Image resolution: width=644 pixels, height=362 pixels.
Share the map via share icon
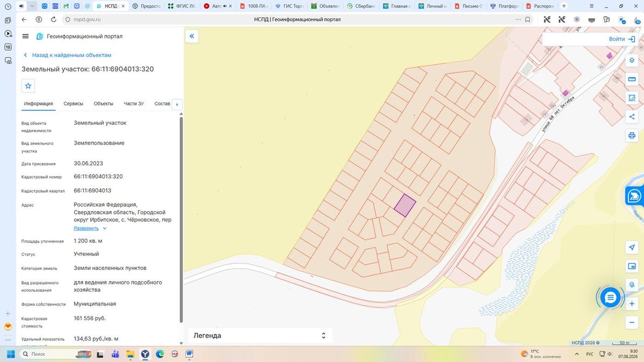tap(632, 116)
